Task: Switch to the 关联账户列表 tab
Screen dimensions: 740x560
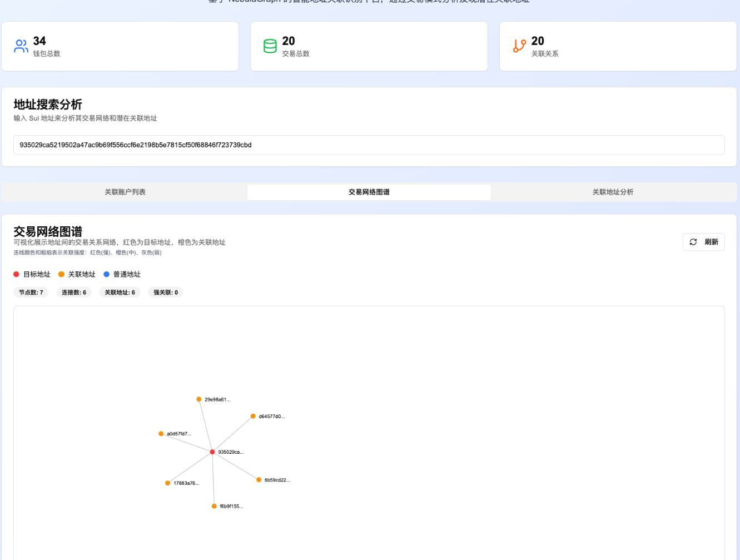Action: [x=125, y=192]
